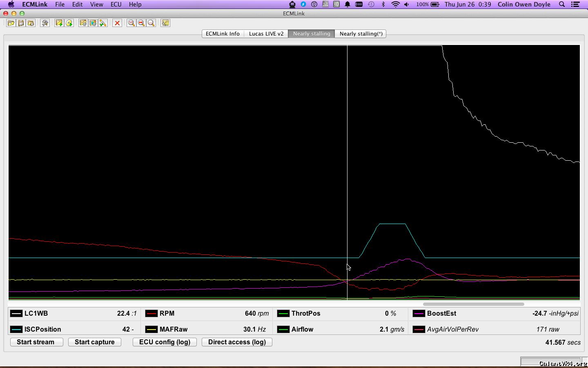
Task: Click the pencil with green checkmark icon
Action: (x=103, y=23)
